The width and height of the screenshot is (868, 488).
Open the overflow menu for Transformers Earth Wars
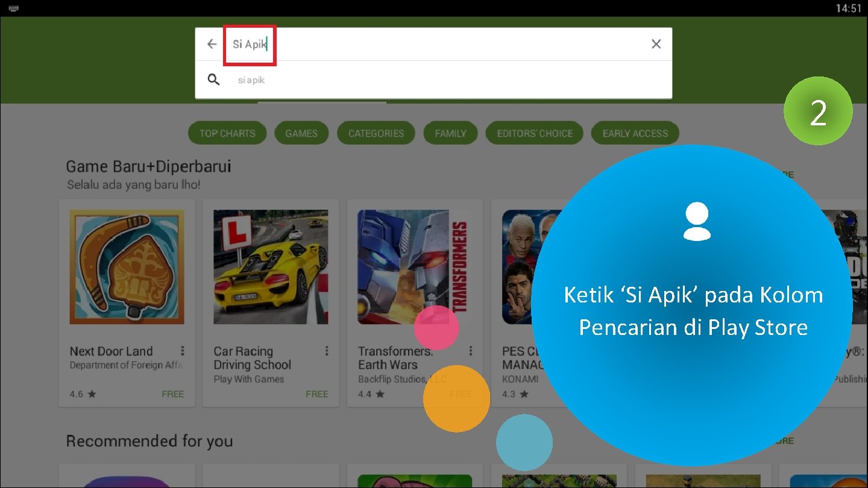(471, 350)
